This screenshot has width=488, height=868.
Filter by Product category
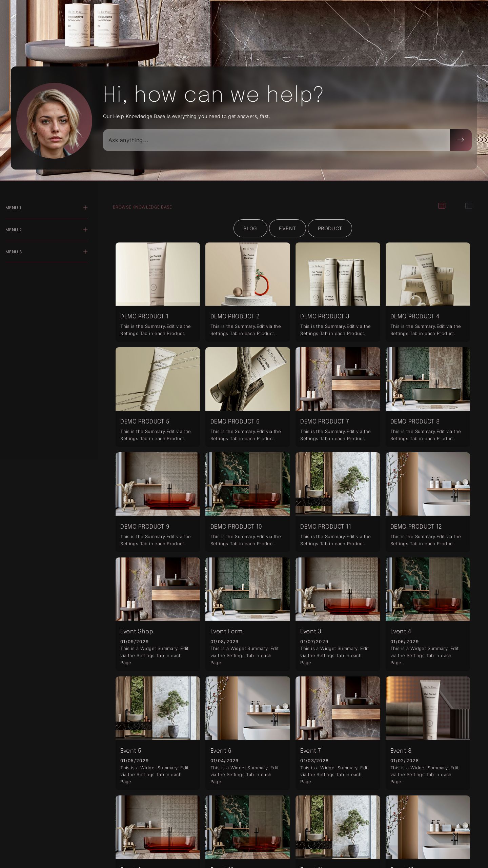point(330,229)
